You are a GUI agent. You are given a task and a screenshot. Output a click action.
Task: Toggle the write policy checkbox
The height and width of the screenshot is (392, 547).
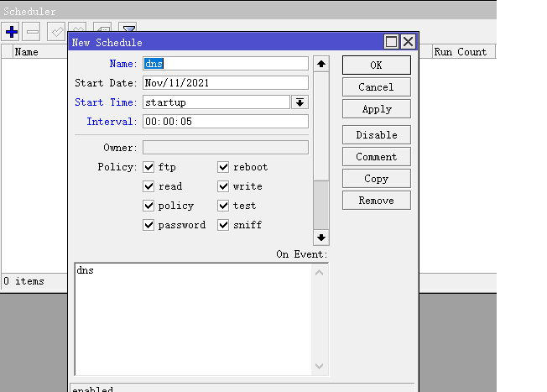224,186
